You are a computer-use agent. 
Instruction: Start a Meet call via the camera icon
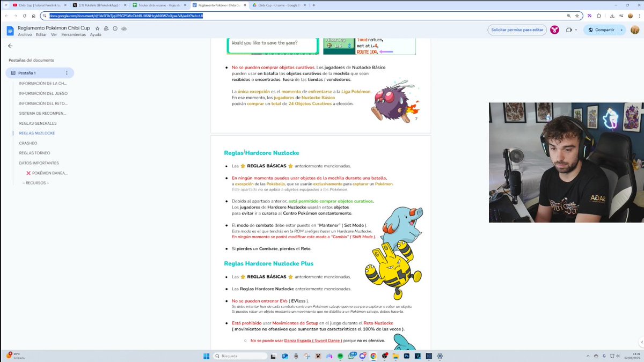coord(569,29)
